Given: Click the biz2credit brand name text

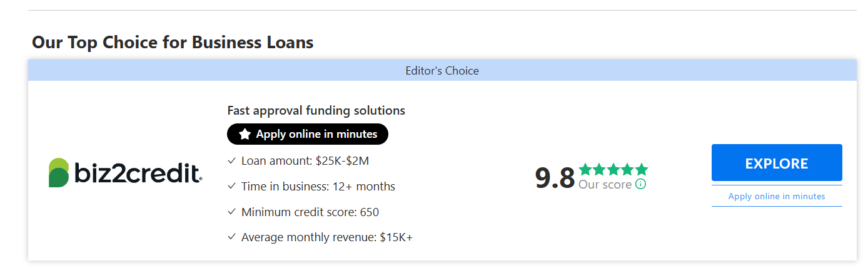Looking at the screenshot, I should coord(138,174).
